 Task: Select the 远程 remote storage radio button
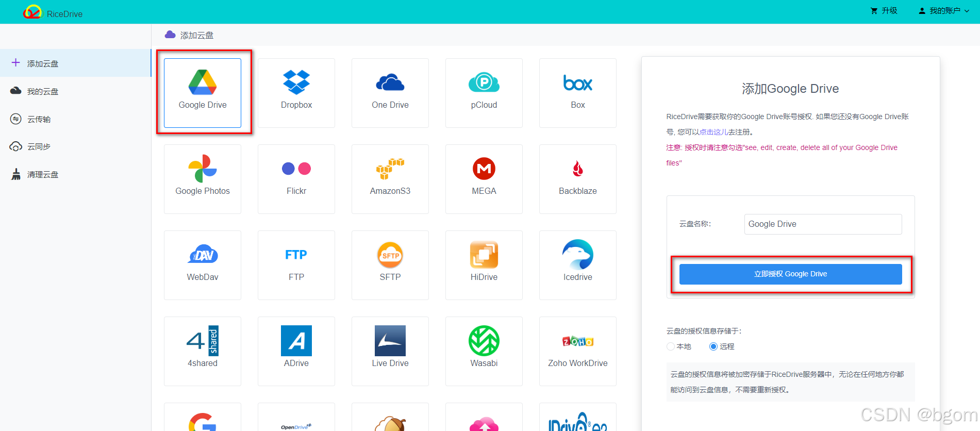tap(713, 346)
